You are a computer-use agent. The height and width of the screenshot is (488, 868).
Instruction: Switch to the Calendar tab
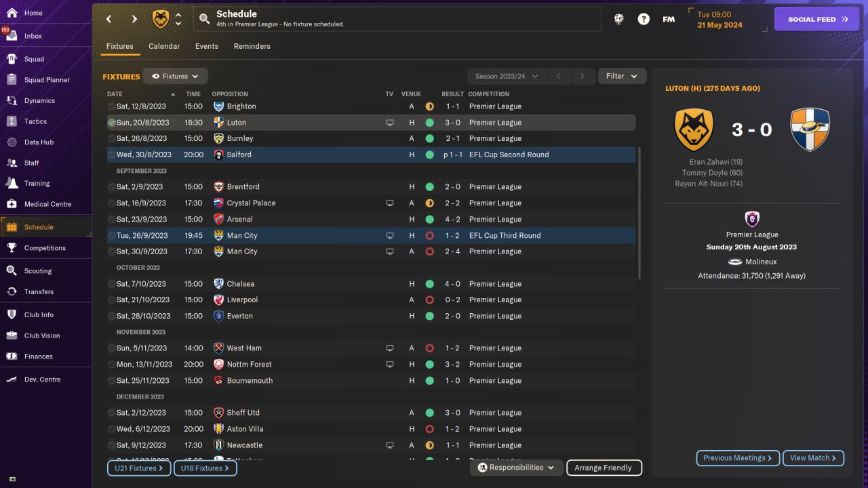164,46
